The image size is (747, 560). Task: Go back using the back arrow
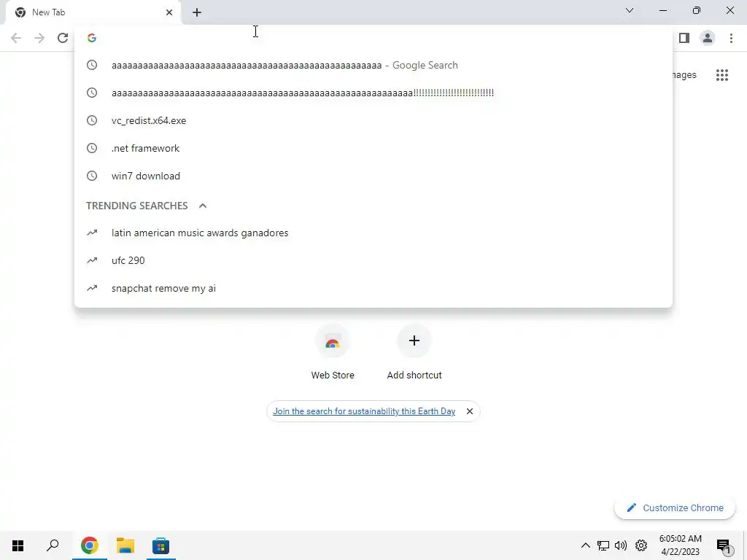point(16,38)
